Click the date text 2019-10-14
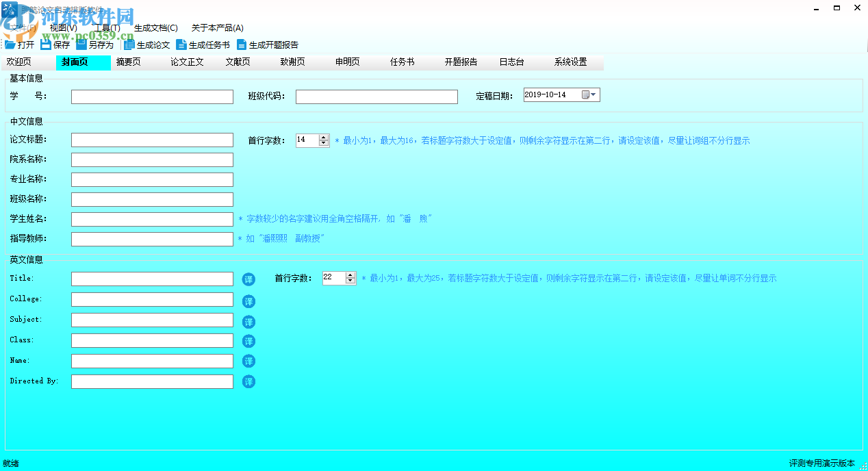This screenshot has width=868, height=471. pyautogui.click(x=546, y=95)
